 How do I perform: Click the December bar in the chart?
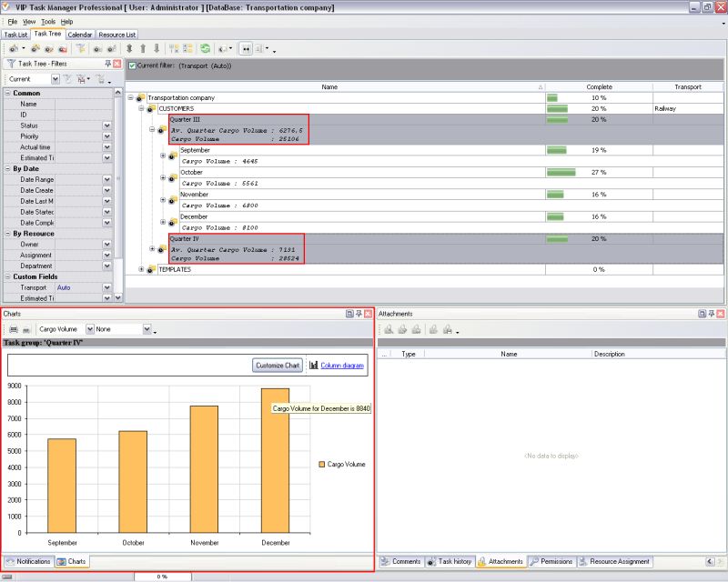tap(276, 460)
